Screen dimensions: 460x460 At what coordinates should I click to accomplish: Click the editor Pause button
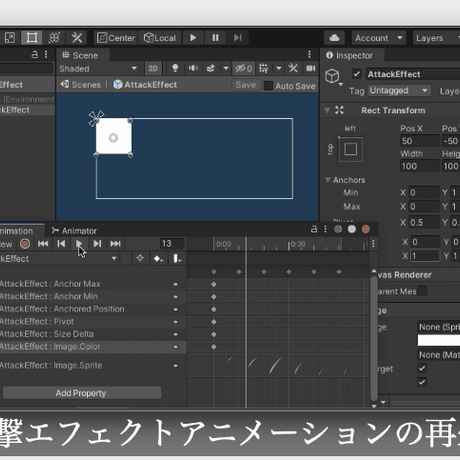pyautogui.click(x=215, y=38)
